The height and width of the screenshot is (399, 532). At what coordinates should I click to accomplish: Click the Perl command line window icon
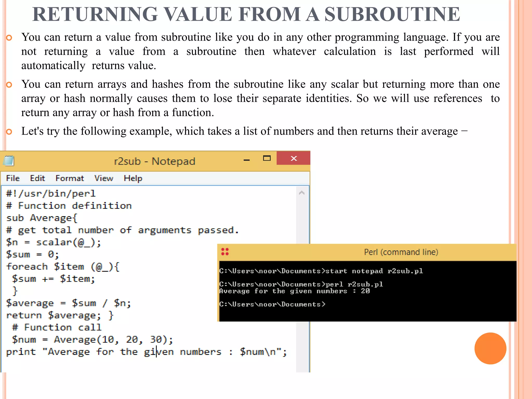225,251
